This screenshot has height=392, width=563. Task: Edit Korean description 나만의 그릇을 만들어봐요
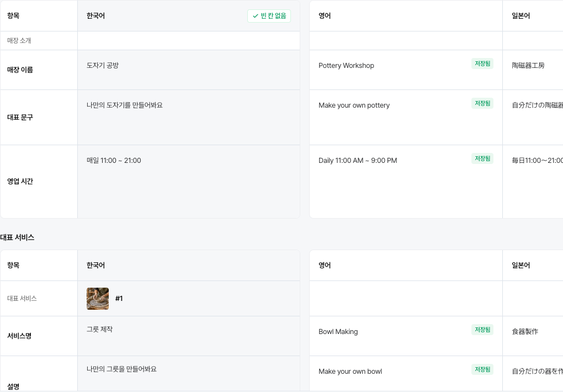pyautogui.click(x=189, y=374)
